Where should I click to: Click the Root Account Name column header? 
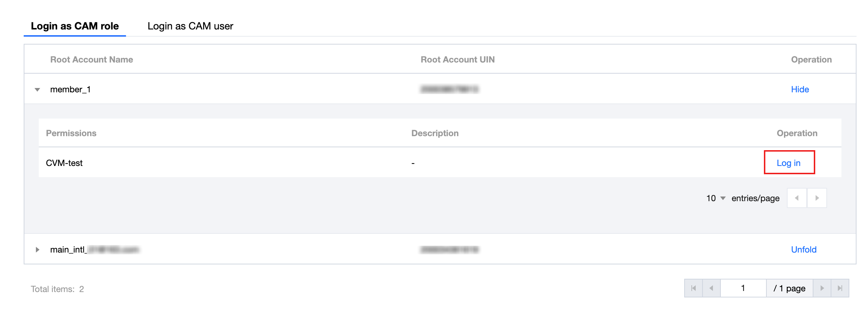92,60
